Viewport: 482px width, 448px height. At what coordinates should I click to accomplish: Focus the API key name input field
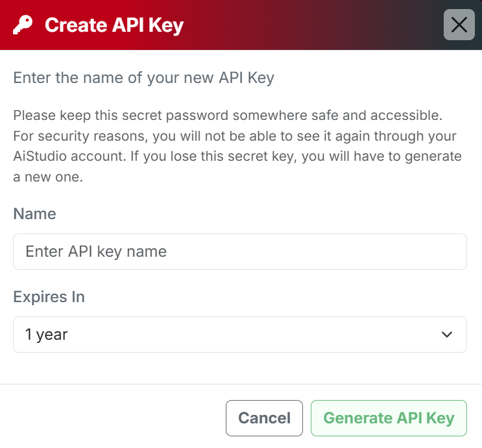pos(240,252)
